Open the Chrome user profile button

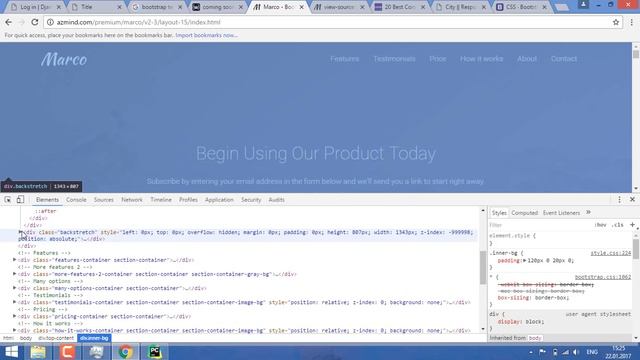tap(583, 4)
